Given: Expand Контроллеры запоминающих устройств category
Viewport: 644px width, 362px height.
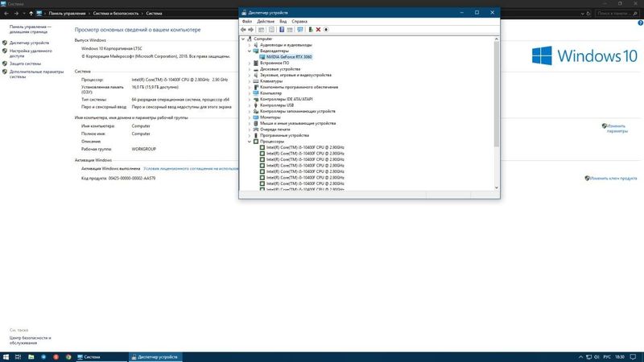Looking at the screenshot, I should [x=250, y=111].
